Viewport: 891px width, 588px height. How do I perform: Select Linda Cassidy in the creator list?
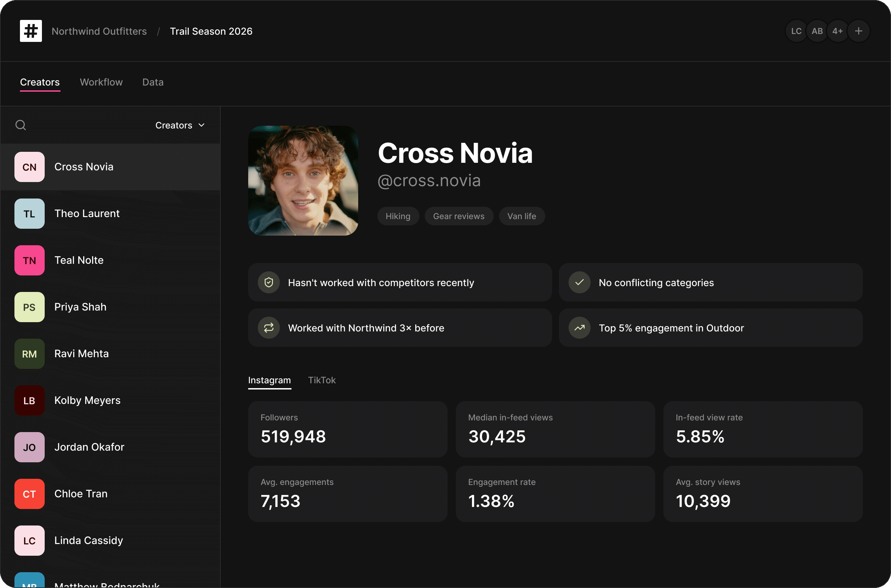pos(110,540)
